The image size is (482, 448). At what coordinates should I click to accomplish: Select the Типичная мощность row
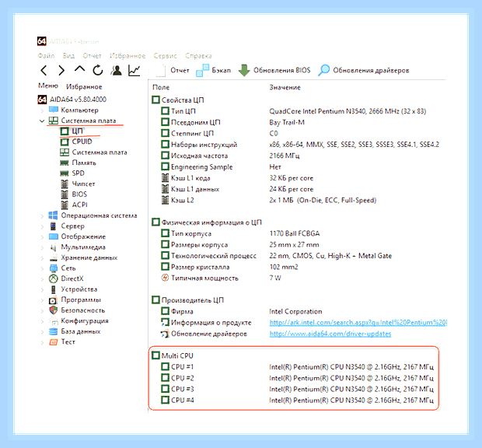(x=221, y=278)
